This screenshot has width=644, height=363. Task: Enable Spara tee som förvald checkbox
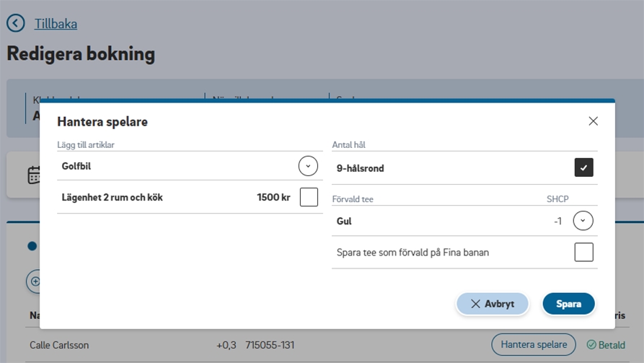pos(583,252)
